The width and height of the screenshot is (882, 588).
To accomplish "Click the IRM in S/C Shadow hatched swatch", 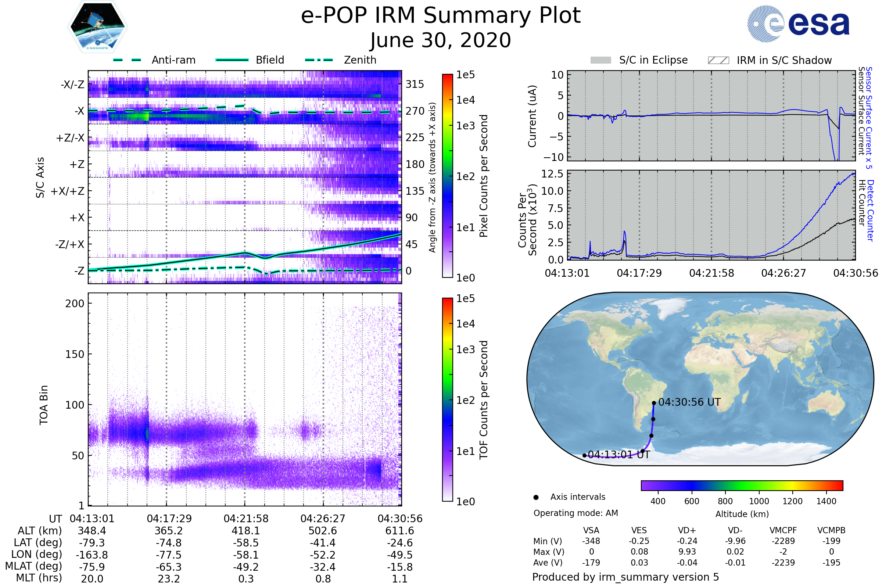I will point(718,60).
